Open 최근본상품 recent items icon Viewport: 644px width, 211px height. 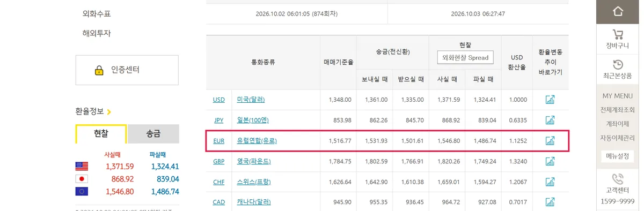pos(618,65)
